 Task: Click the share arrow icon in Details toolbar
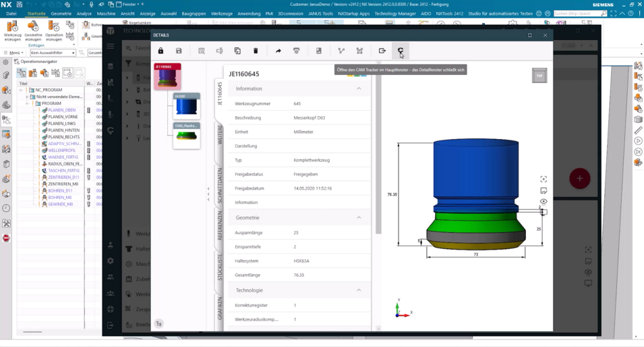point(278,51)
